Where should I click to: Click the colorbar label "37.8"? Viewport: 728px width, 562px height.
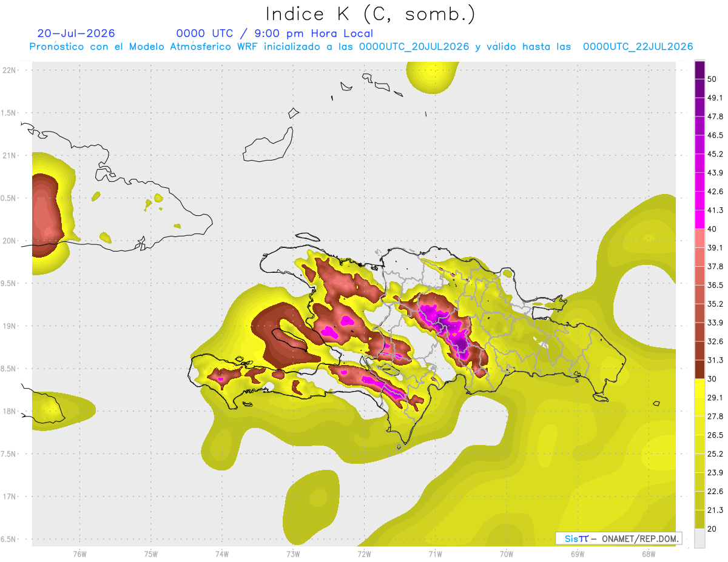click(715, 266)
